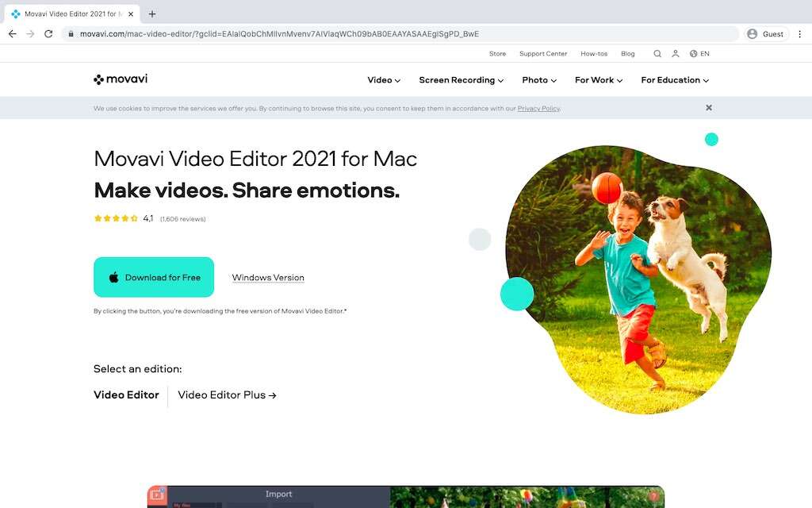Image resolution: width=812 pixels, height=508 pixels.
Task: Open the Guest profile menu
Action: point(765,34)
